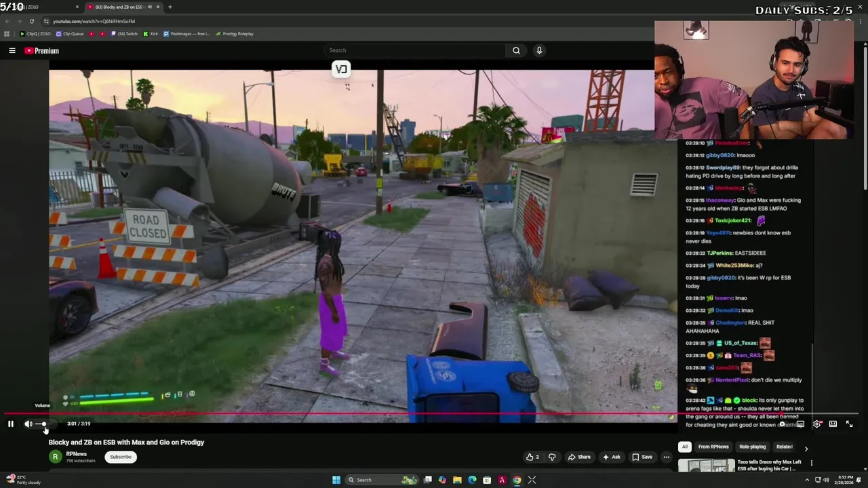Screen dimensions: 868x488
Task: Start voice search with the microphone
Action: 539,50
